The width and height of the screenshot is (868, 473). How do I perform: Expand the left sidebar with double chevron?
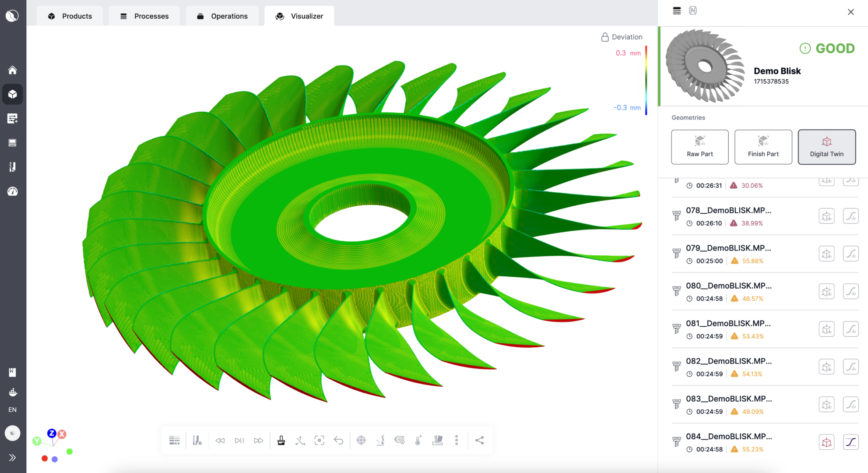click(12, 458)
